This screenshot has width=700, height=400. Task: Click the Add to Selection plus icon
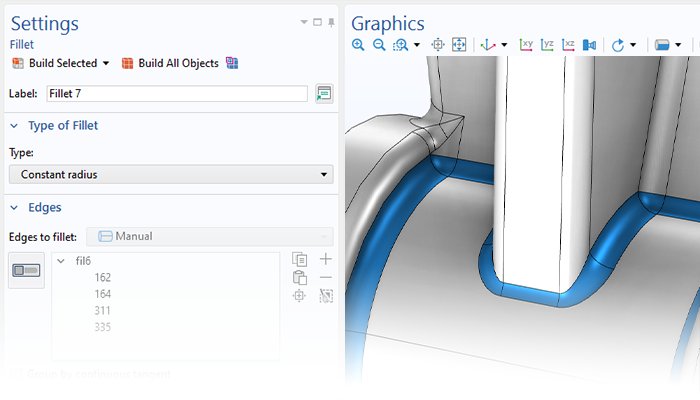click(x=326, y=259)
